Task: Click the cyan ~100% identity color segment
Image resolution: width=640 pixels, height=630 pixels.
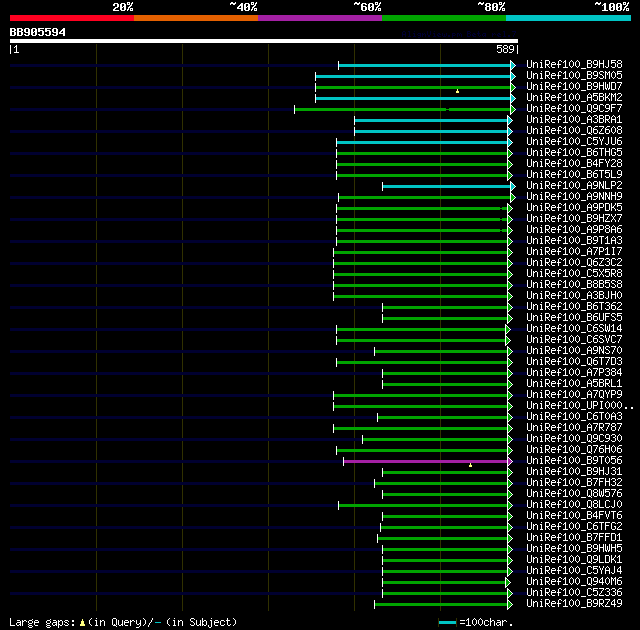Action: click(568, 18)
